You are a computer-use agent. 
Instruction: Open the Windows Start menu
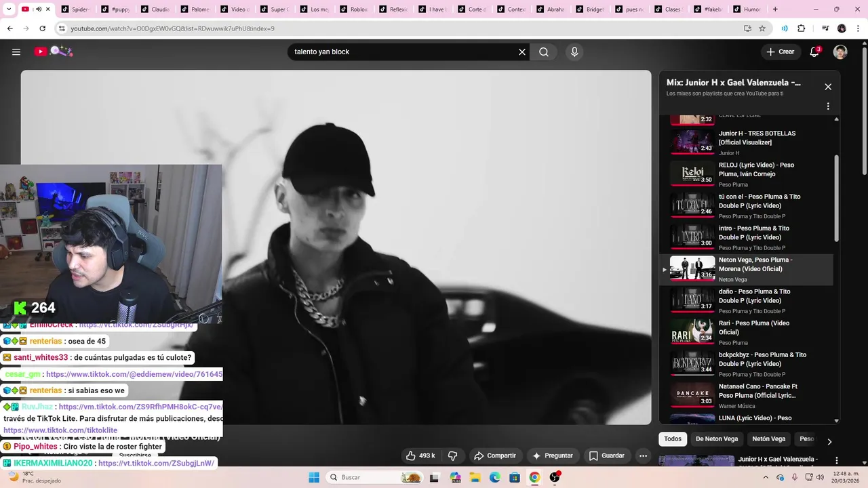click(314, 477)
